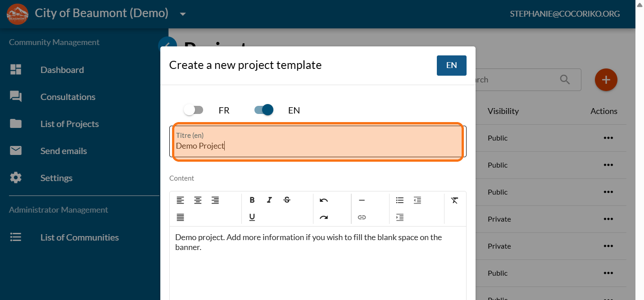
Task: Open Consultations in the sidebar
Action: click(68, 97)
